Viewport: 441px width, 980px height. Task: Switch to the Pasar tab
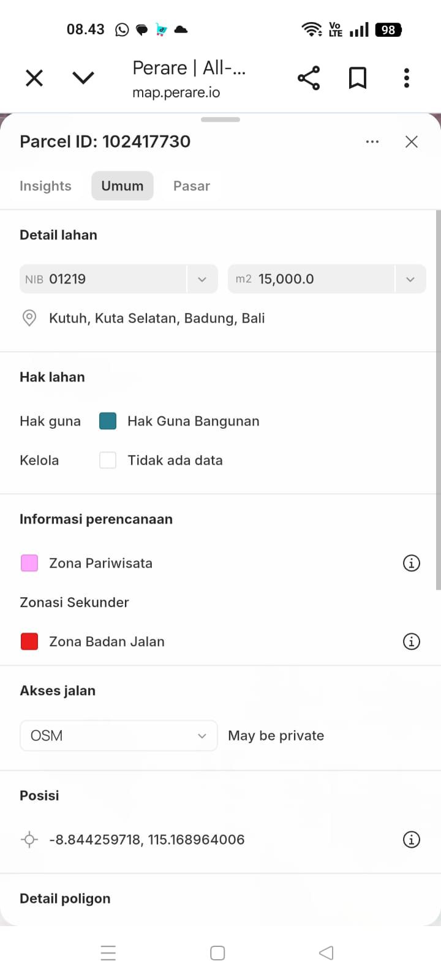pos(192,186)
